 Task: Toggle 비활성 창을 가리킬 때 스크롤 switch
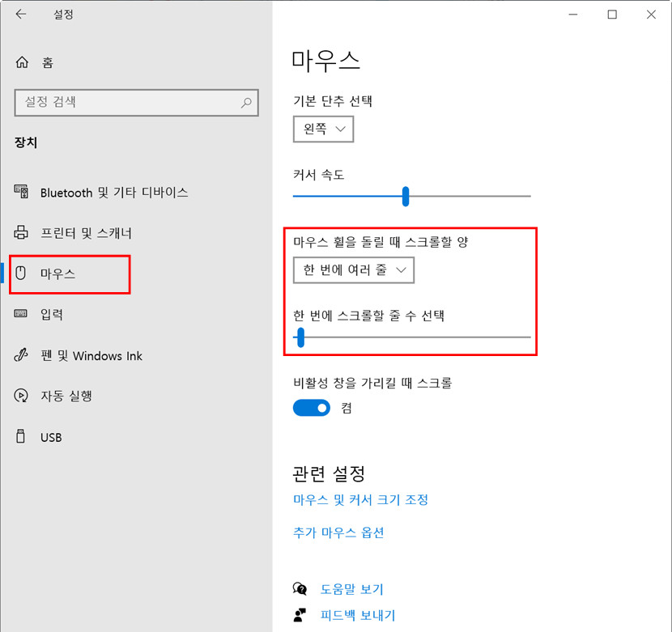click(312, 408)
